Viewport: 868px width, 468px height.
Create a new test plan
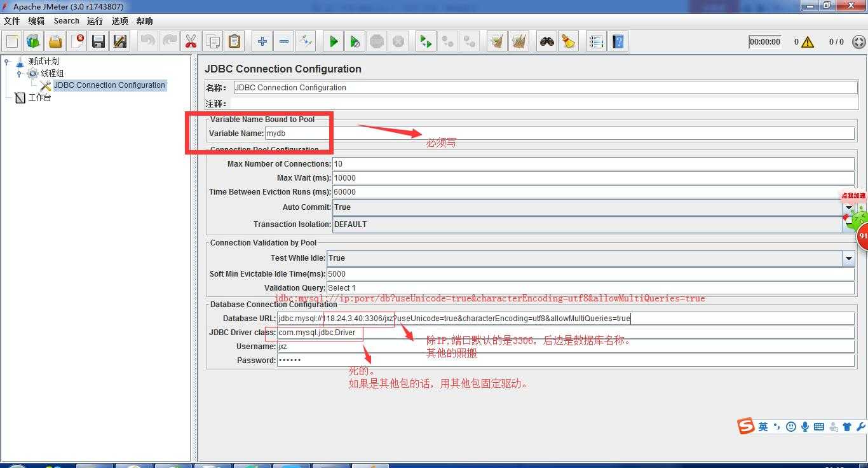pos(12,41)
